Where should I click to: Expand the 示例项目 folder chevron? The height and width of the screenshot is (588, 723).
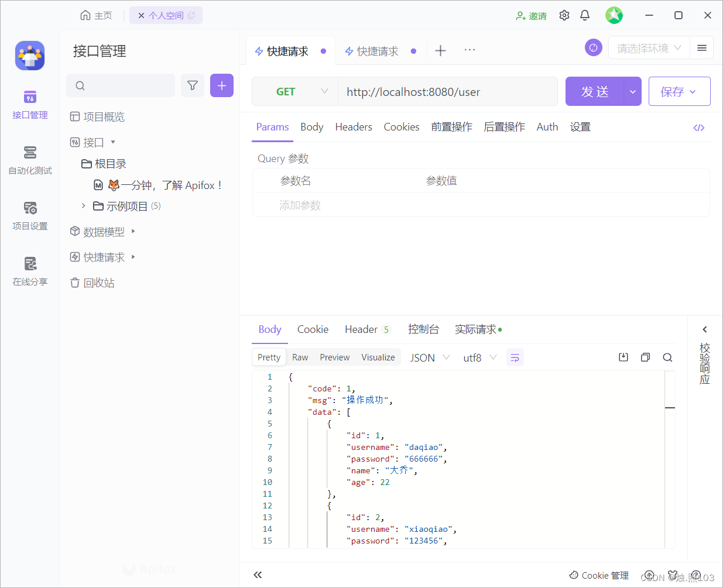pos(84,206)
